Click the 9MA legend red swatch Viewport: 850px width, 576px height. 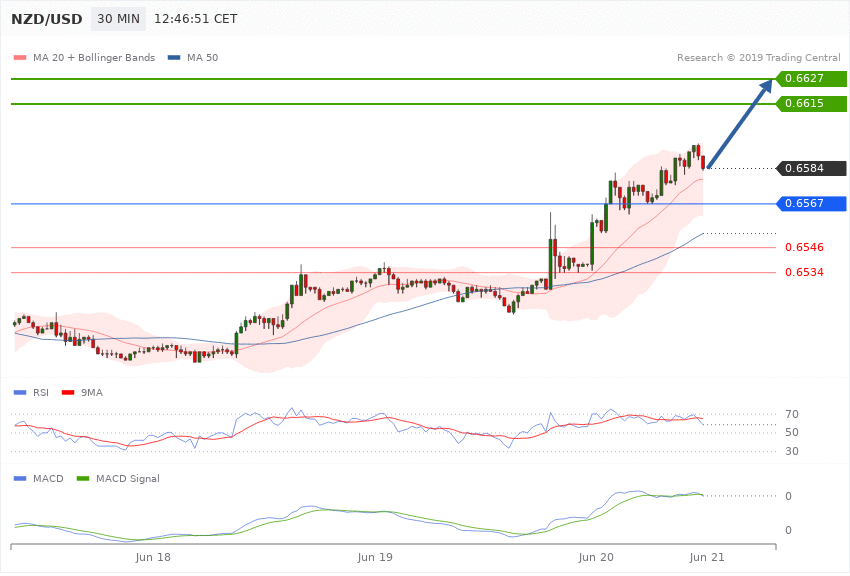click(x=68, y=392)
